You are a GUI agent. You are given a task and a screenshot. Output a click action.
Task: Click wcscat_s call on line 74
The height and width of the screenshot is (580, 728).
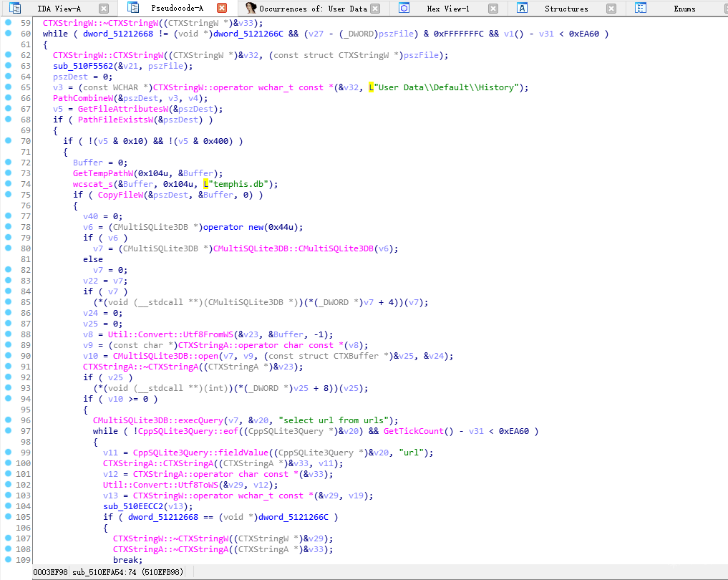pos(93,184)
